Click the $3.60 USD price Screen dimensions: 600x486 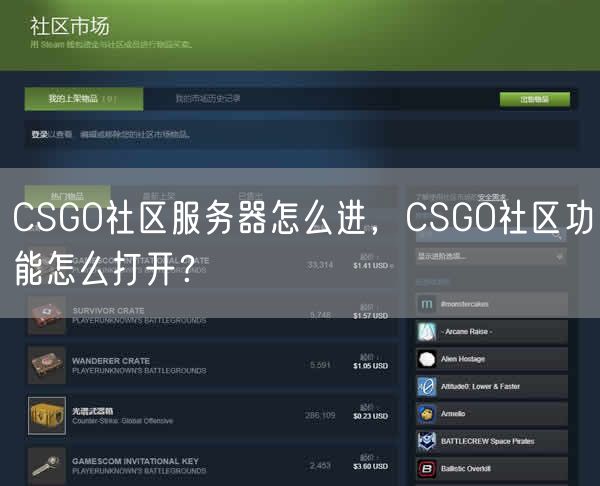point(370,466)
